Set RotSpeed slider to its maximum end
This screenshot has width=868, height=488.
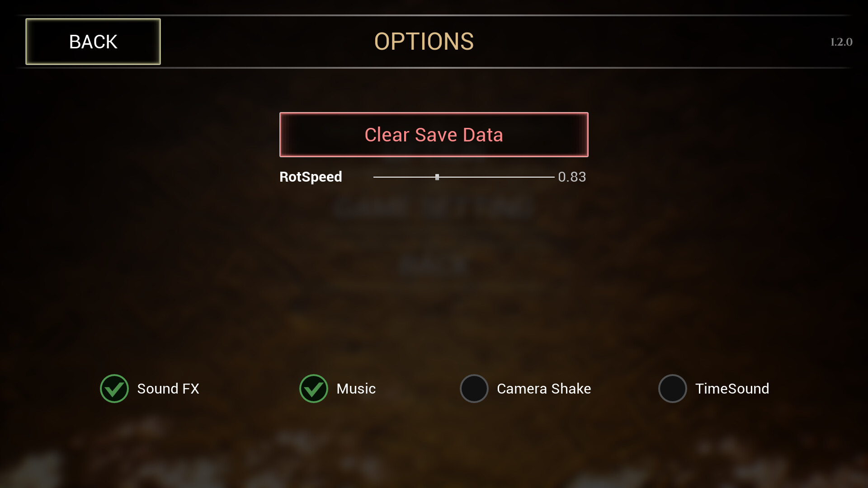coord(554,177)
